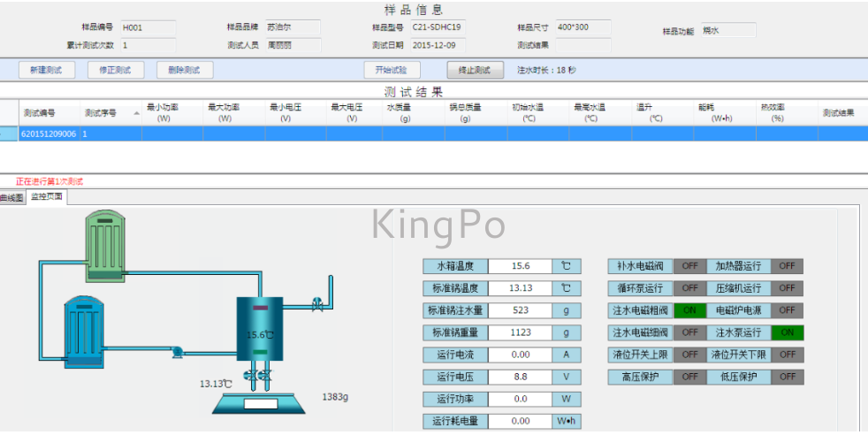868x435 pixels.
Task: Click the 标准锅温度 value 13.13
Action: tap(521, 288)
